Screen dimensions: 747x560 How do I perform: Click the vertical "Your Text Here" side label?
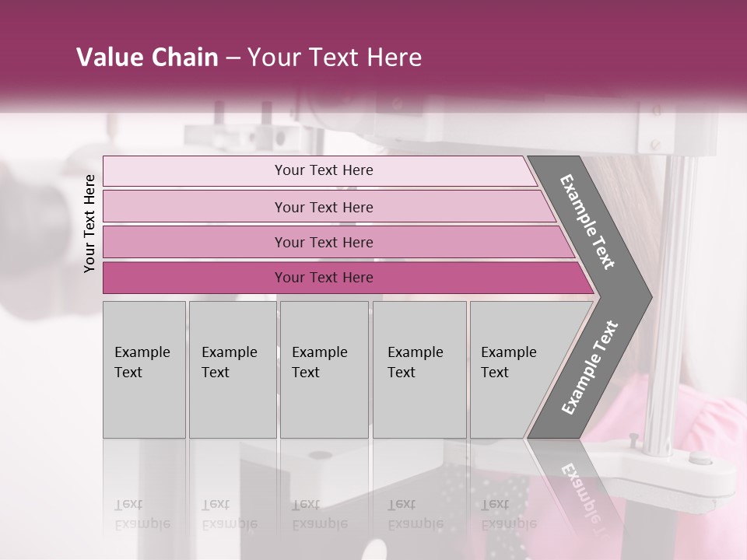click(x=90, y=223)
